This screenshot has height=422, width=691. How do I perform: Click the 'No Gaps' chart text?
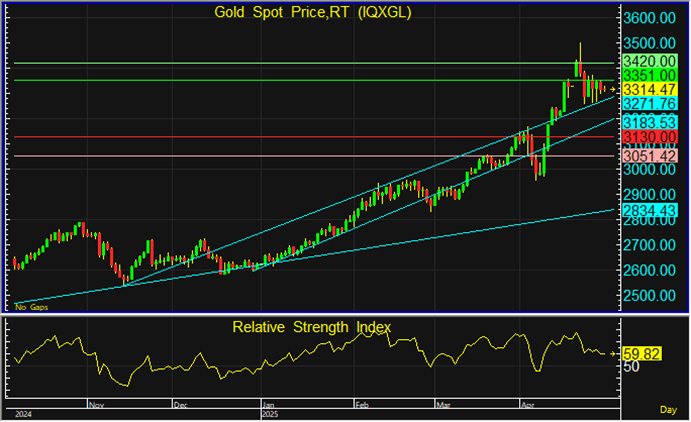click(32, 308)
